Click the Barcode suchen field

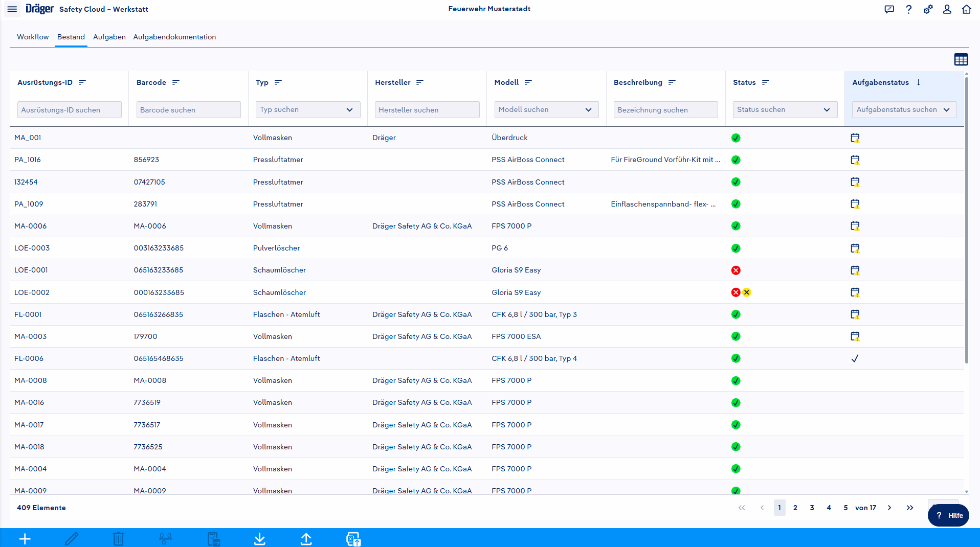tap(189, 110)
